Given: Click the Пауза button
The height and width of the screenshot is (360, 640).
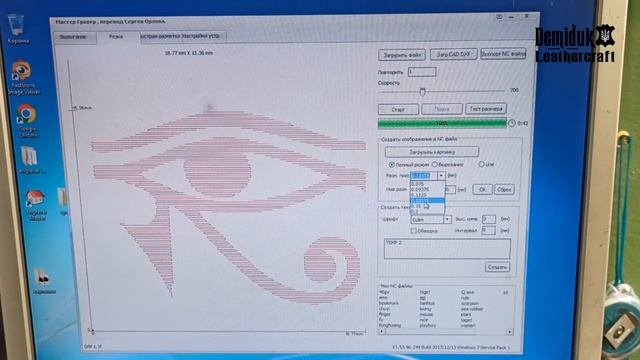Looking at the screenshot, I should (442, 109).
